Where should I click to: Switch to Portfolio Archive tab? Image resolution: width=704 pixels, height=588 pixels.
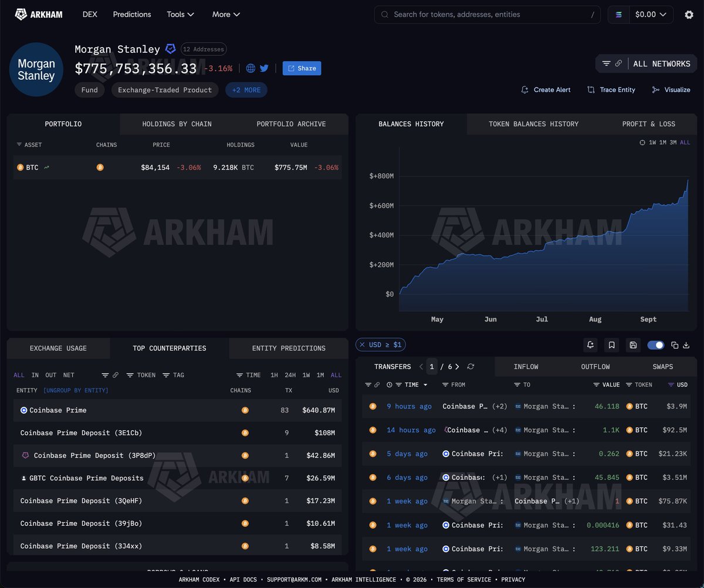click(291, 124)
